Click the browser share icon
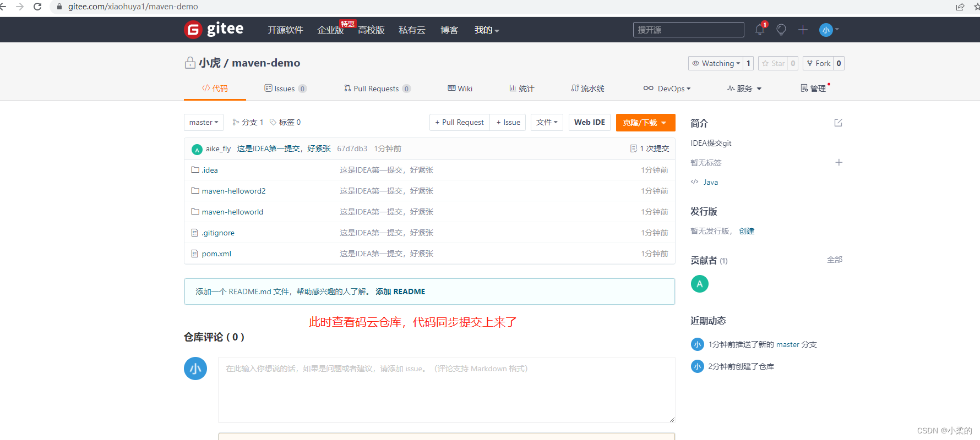Image resolution: width=980 pixels, height=440 pixels. click(960, 7)
